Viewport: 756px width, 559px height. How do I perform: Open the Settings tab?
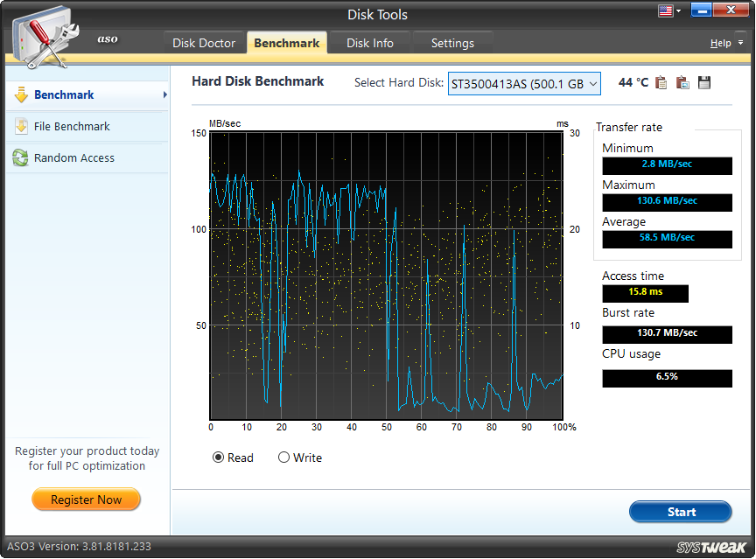tap(453, 42)
